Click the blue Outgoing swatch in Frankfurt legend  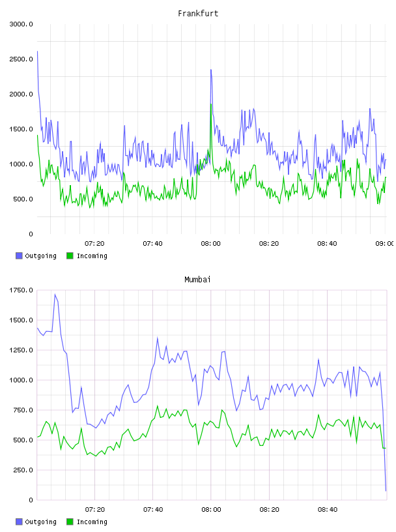(19, 256)
